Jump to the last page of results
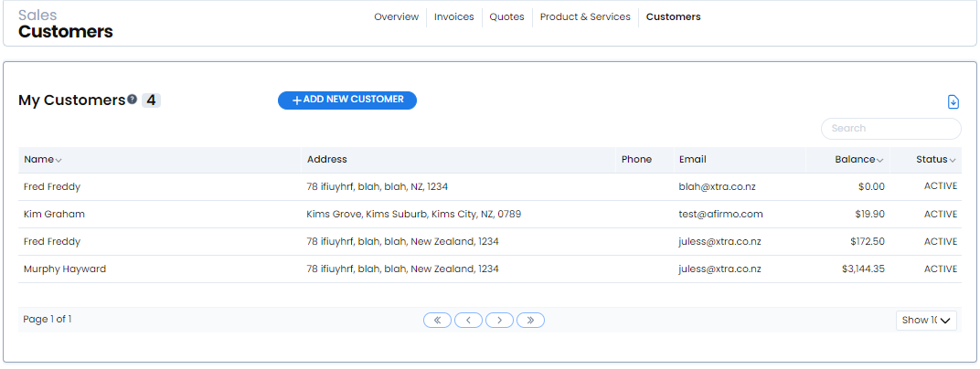 point(530,321)
